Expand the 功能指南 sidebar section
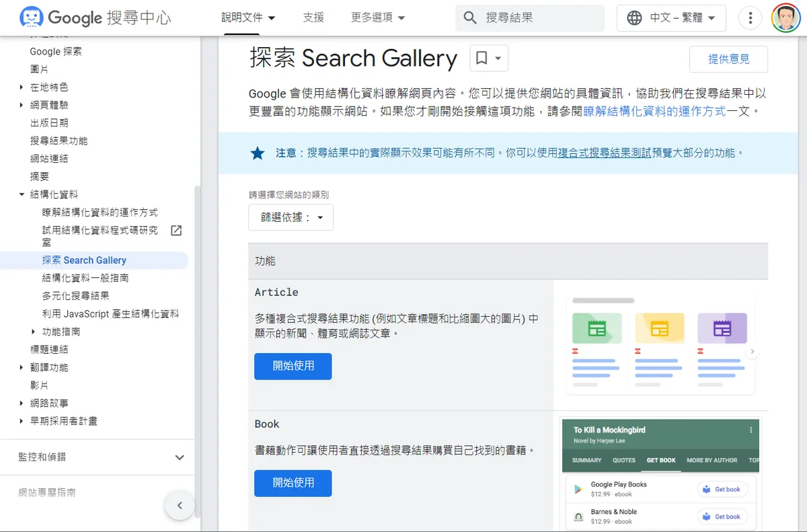 [x=34, y=332]
